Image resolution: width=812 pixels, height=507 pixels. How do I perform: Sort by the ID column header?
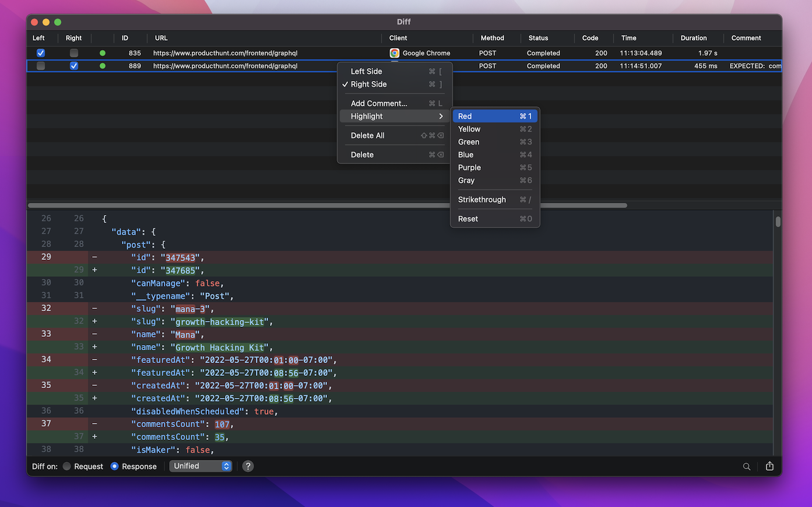(x=125, y=38)
